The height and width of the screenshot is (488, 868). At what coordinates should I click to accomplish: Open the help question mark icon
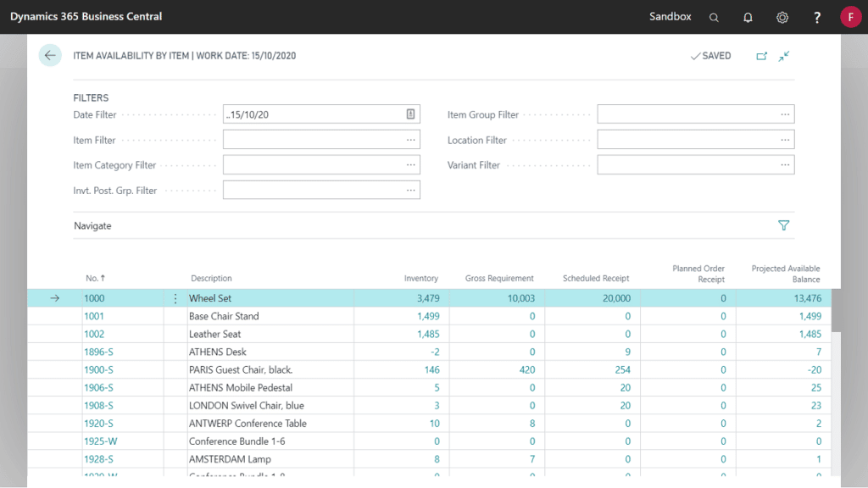pyautogui.click(x=815, y=17)
